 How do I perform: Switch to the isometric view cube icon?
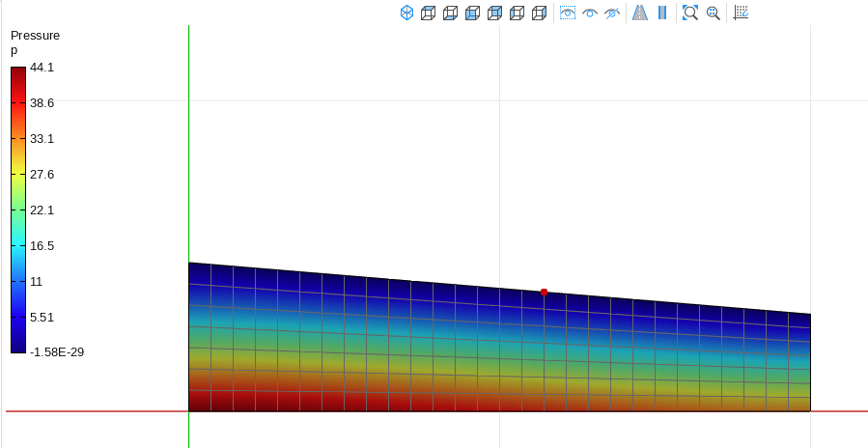click(406, 13)
